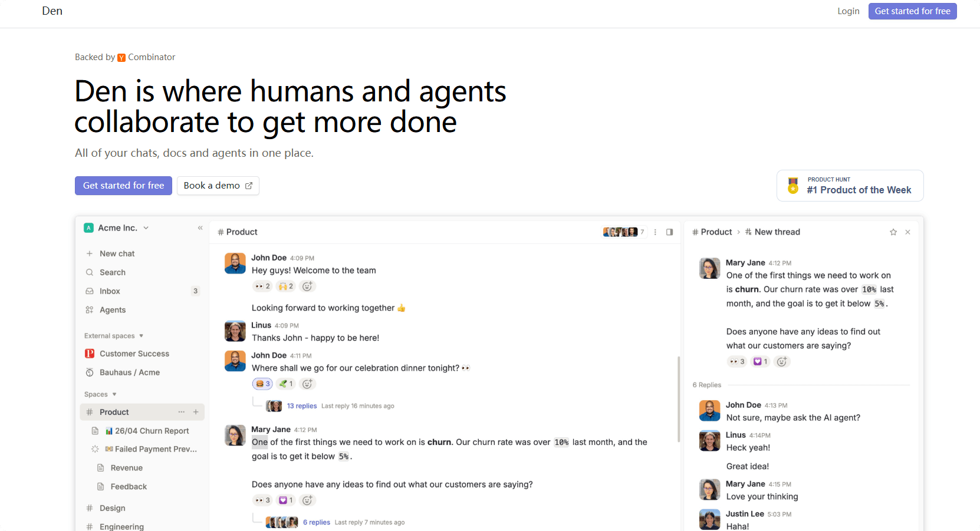The height and width of the screenshot is (531, 980).
Task: Open the Acme Inc. workspace dropdown
Action: pyautogui.click(x=117, y=228)
